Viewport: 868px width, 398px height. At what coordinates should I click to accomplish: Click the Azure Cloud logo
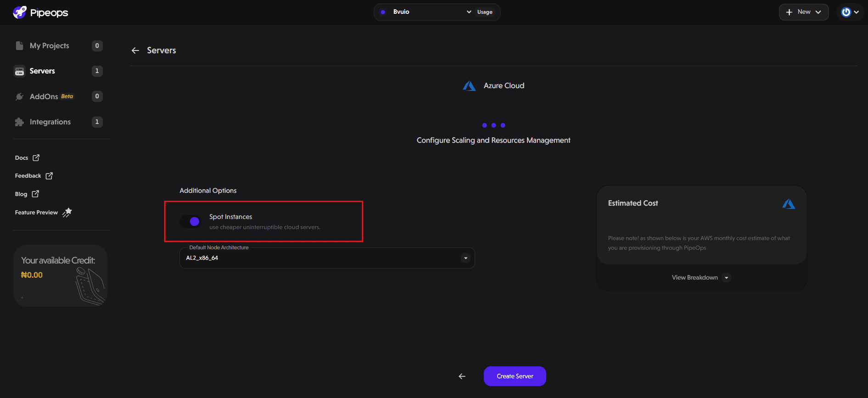click(x=469, y=86)
